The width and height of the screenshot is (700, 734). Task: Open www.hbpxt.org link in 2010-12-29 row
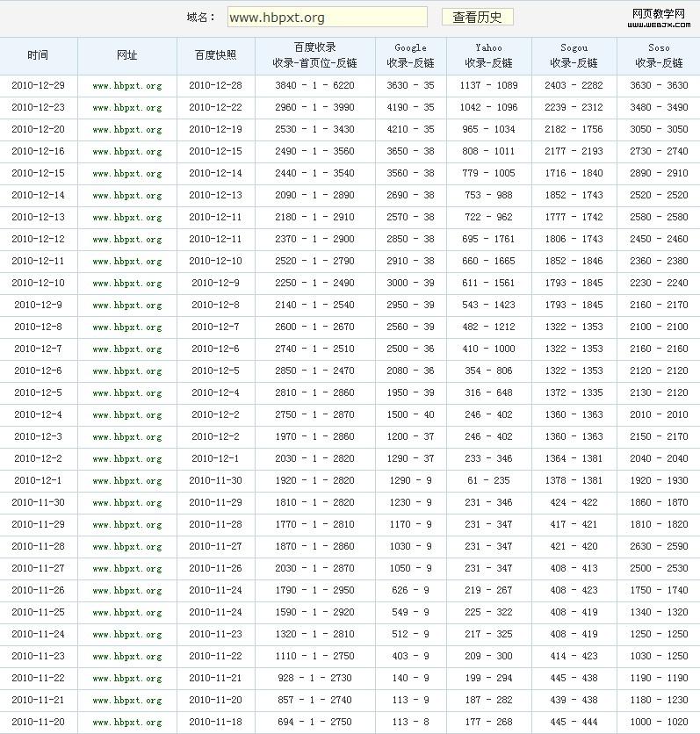127,86
